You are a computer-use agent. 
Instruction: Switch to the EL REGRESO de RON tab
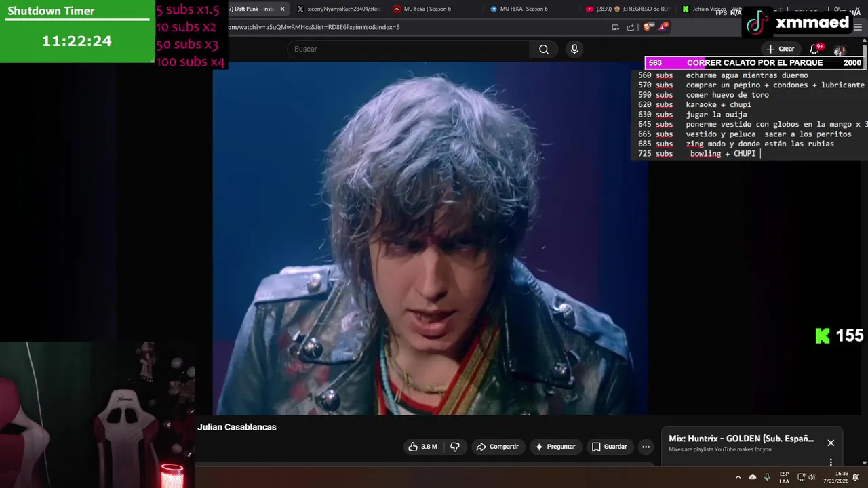click(x=627, y=9)
